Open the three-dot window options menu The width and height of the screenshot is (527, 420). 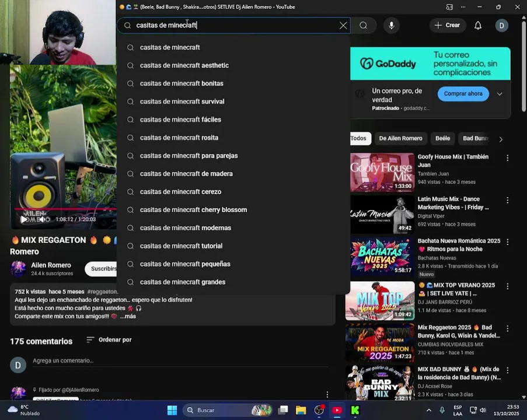463,7
